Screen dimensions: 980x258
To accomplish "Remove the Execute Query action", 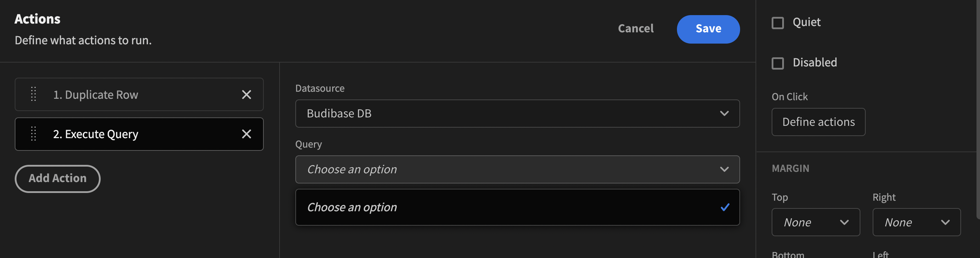I will click(247, 134).
